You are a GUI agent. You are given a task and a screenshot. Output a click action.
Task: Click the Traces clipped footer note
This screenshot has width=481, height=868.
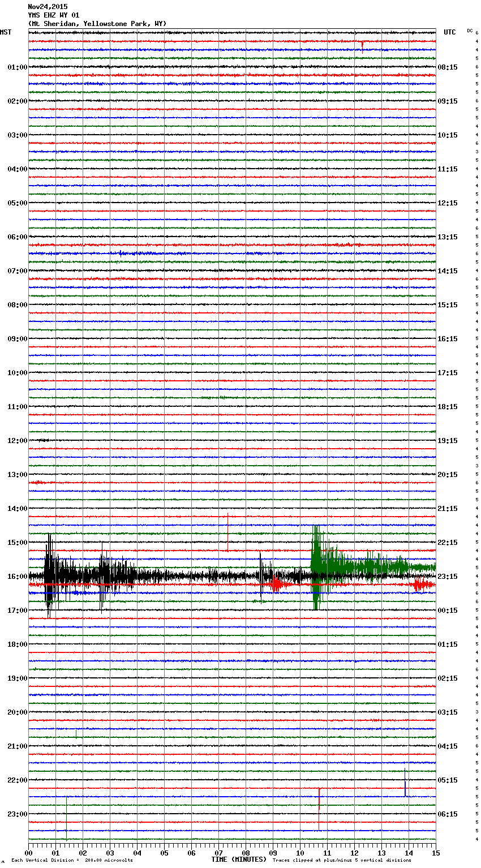click(x=342, y=860)
